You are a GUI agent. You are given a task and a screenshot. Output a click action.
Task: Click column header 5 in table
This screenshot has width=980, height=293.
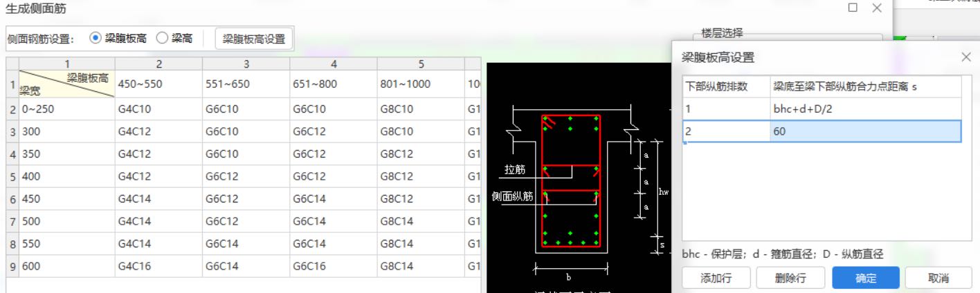[420, 64]
